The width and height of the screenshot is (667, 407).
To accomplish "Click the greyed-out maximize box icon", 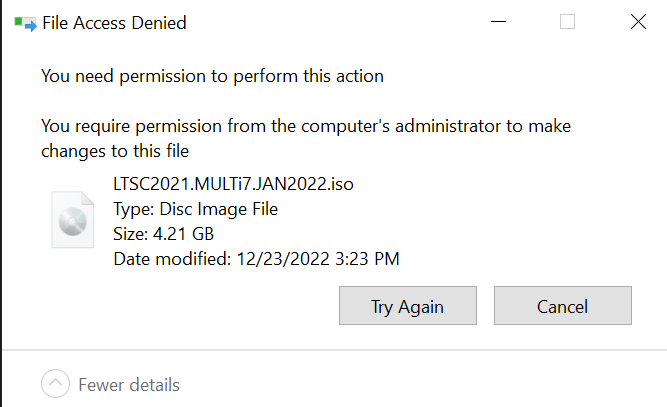I will coord(567,22).
